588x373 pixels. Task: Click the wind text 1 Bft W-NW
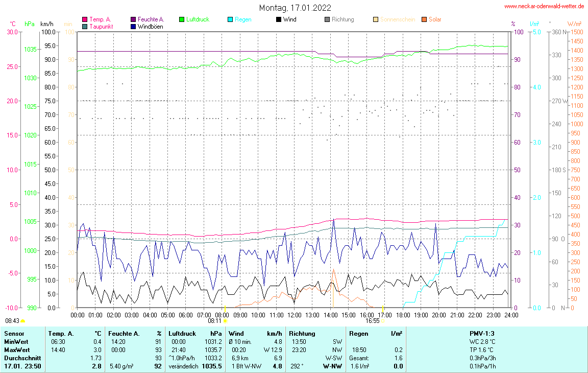pyautogui.click(x=247, y=367)
